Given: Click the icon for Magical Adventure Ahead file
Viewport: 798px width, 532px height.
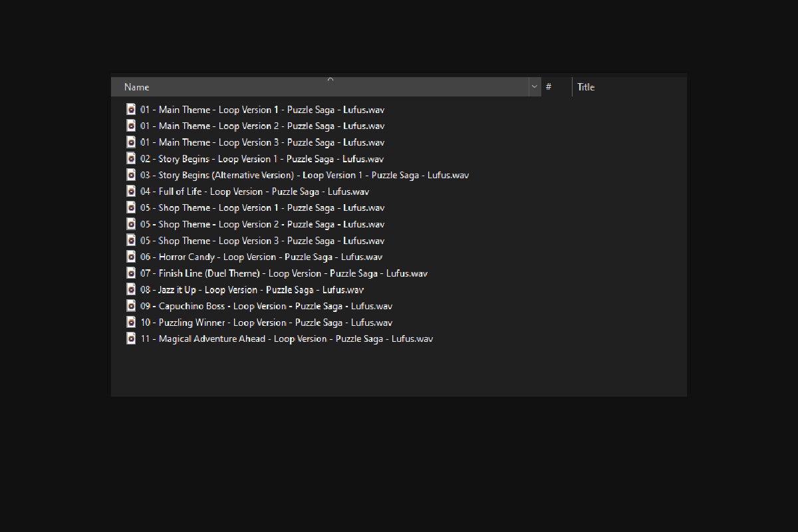Looking at the screenshot, I should coord(132,338).
